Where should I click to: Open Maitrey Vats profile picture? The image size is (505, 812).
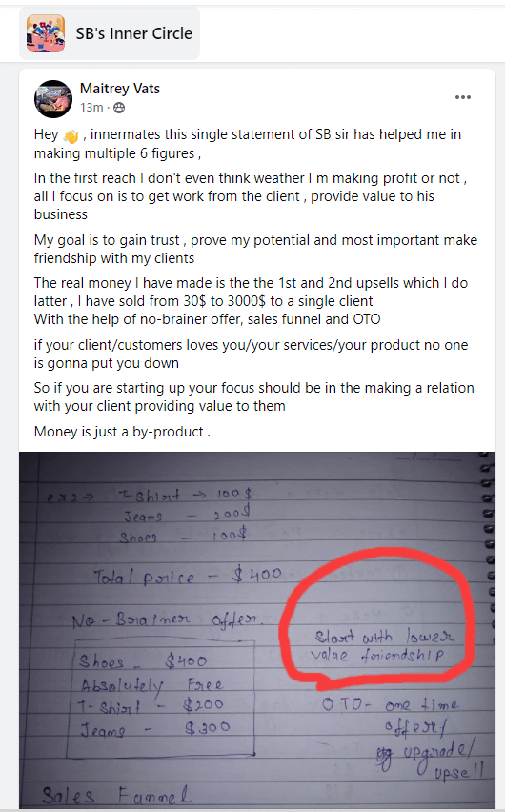point(53,99)
